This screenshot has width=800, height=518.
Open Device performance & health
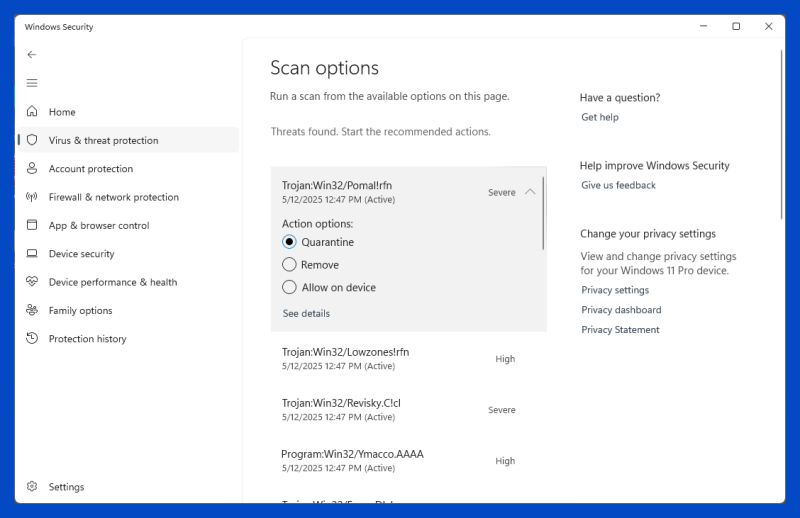click(128, 282)
